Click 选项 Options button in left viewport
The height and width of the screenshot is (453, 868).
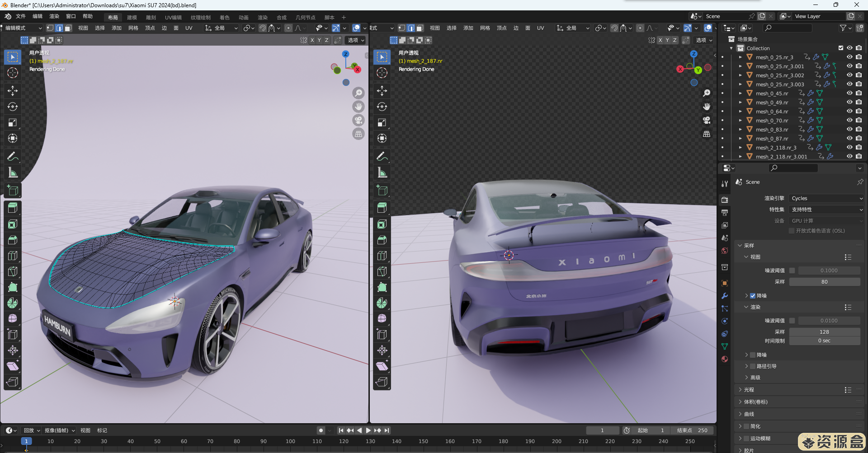tap(356, 40)
